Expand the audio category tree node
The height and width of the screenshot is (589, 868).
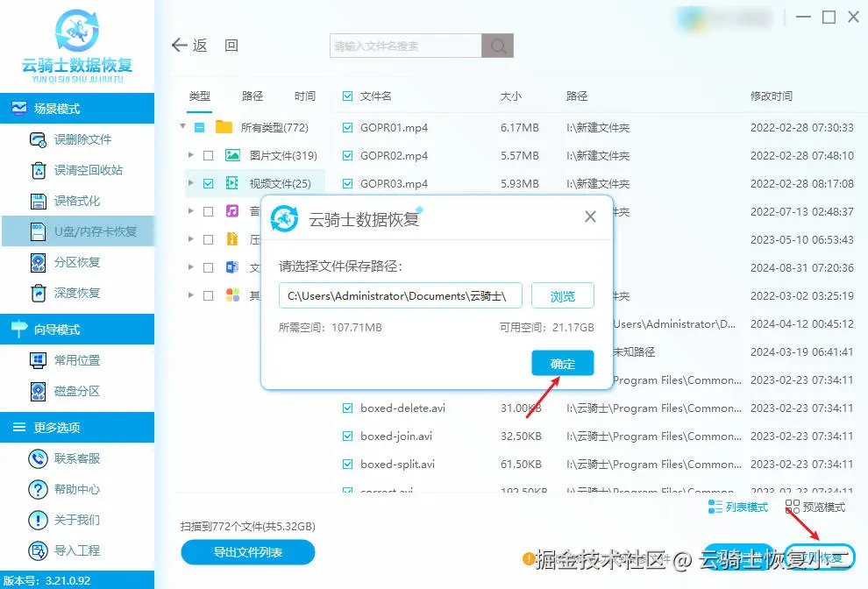[191, 211]
